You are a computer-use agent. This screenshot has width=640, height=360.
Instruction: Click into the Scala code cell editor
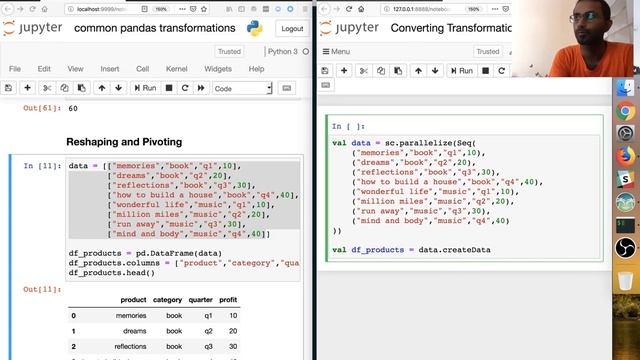point(464,197)
